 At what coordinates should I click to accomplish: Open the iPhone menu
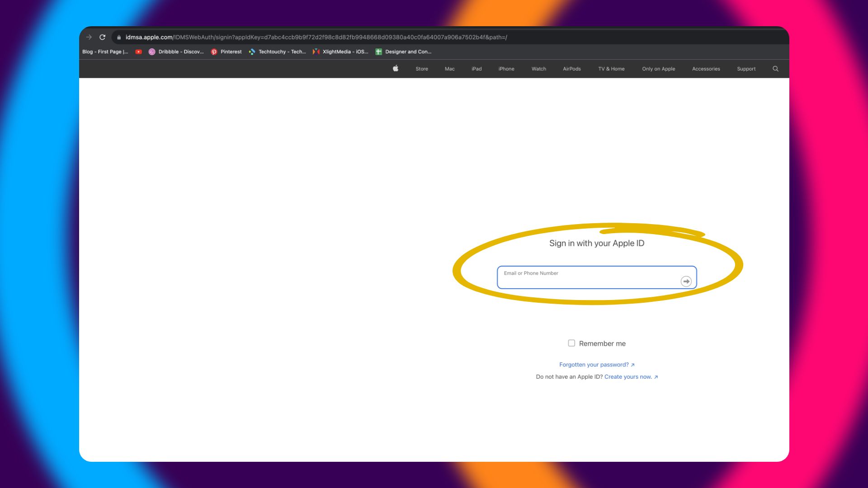(x=506, y=69)
